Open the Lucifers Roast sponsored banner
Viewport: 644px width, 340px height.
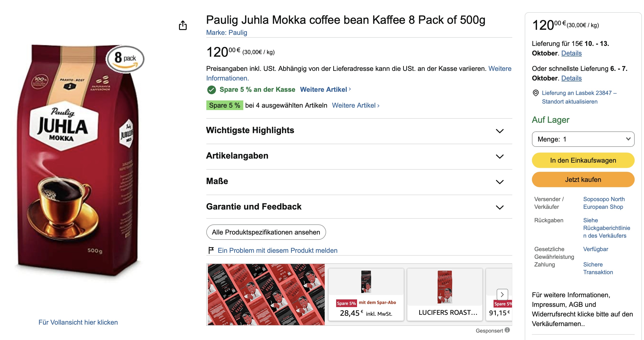point(266,294)
